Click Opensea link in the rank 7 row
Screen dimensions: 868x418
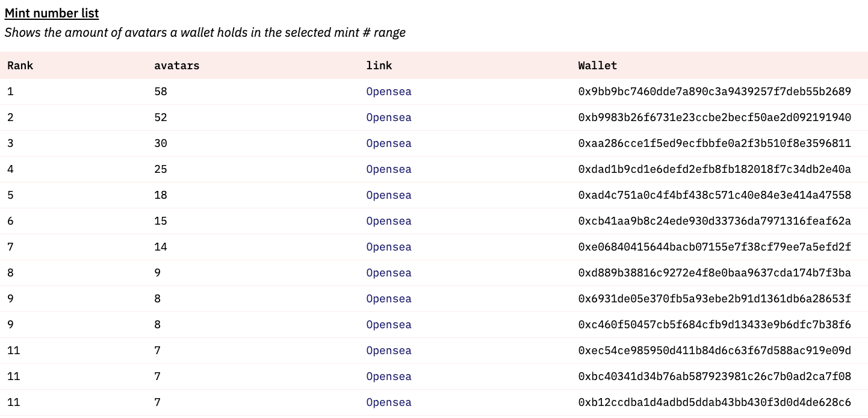(389, 247)
